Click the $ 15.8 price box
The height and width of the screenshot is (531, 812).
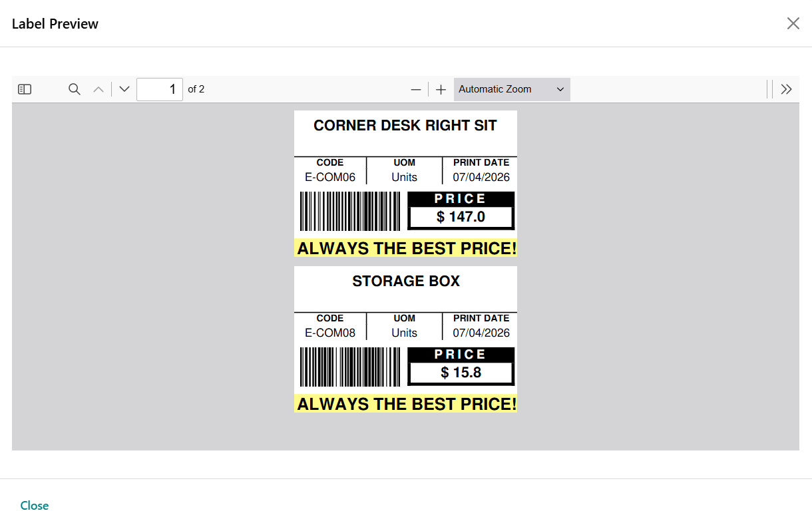461,373
